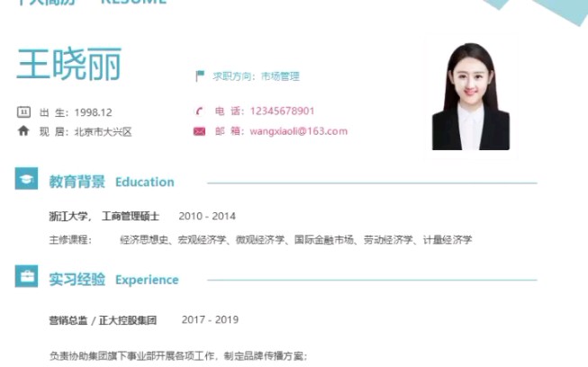Click the 求职方向: 市场管理 text
The width and height of the screenshot is (588, 367).
pos(256,76)
